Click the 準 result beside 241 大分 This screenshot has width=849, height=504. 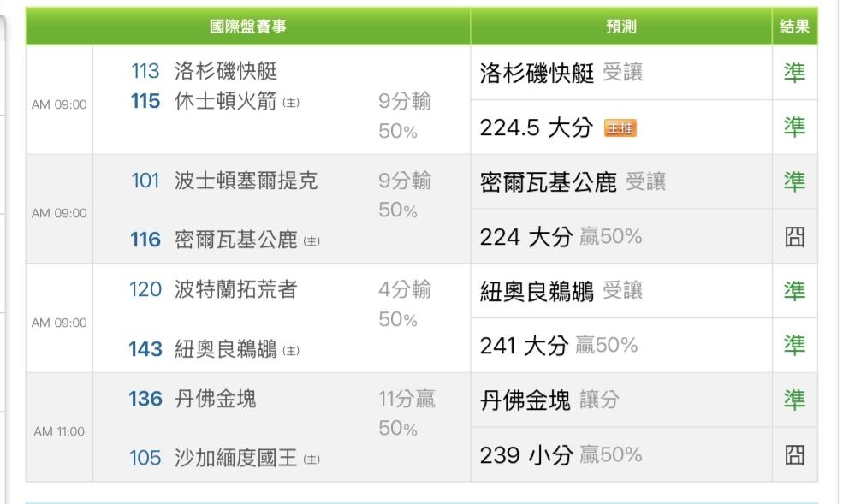pos(794,346)
